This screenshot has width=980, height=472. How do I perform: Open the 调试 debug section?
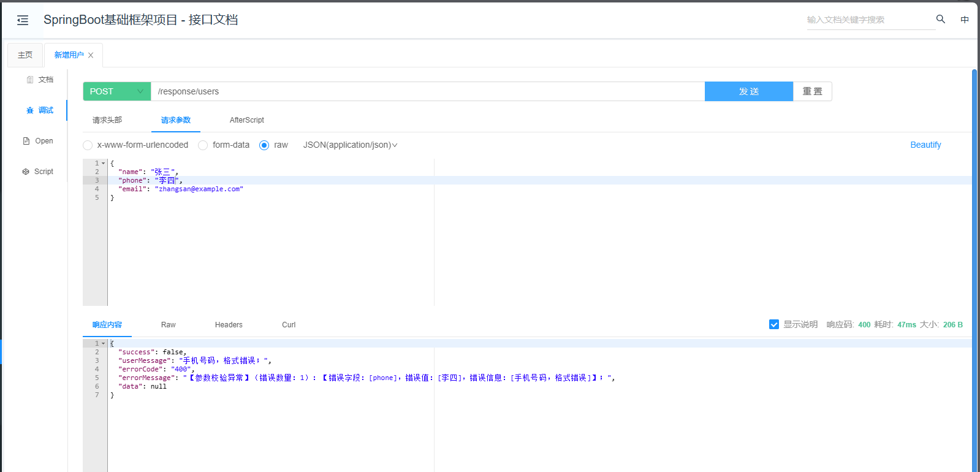(x=40, y=110)
